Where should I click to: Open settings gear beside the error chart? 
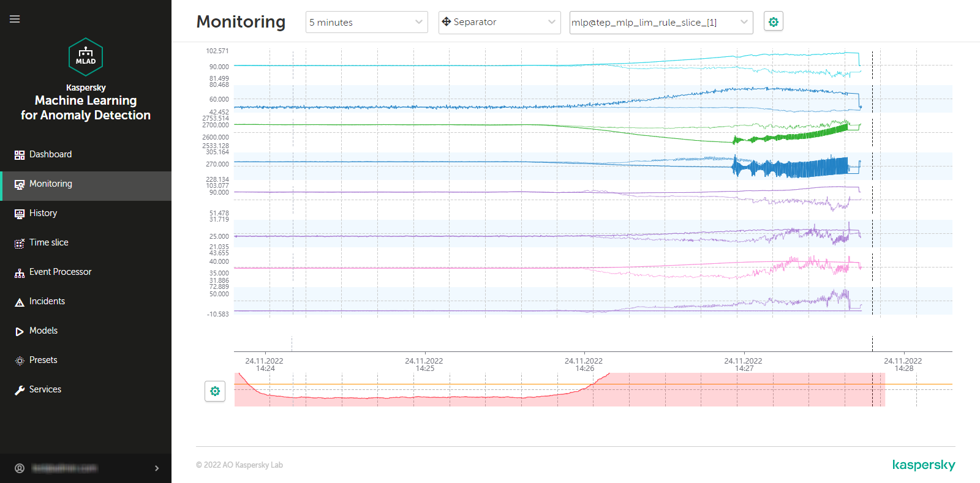point(215,391)
